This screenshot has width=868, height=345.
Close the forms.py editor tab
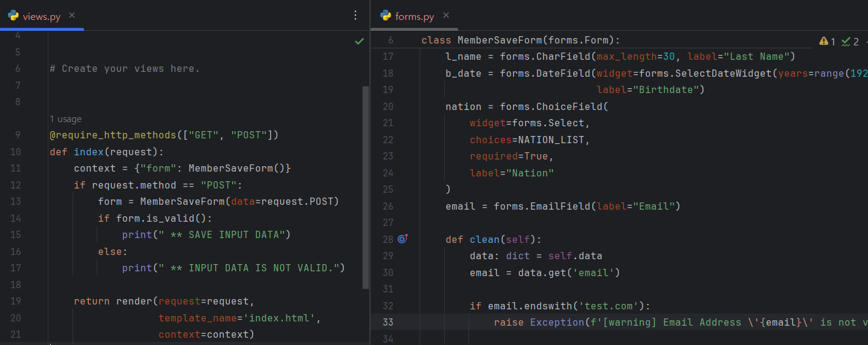[x=446, y=15]
